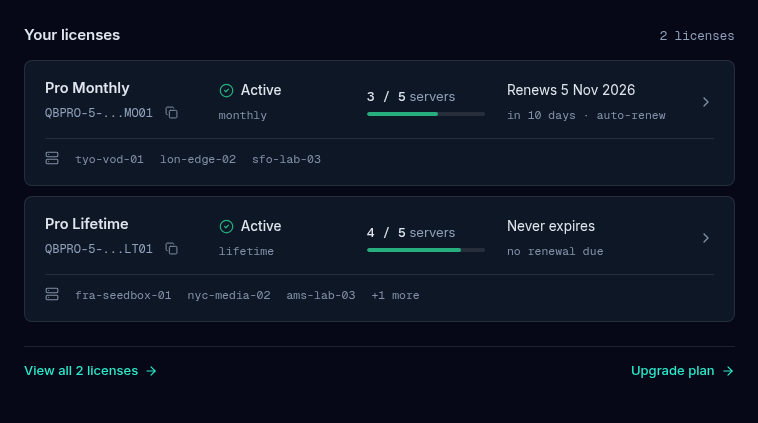Select the ams-lab-03 server tag
758x423 pixels.
click(x=321, y=295)
